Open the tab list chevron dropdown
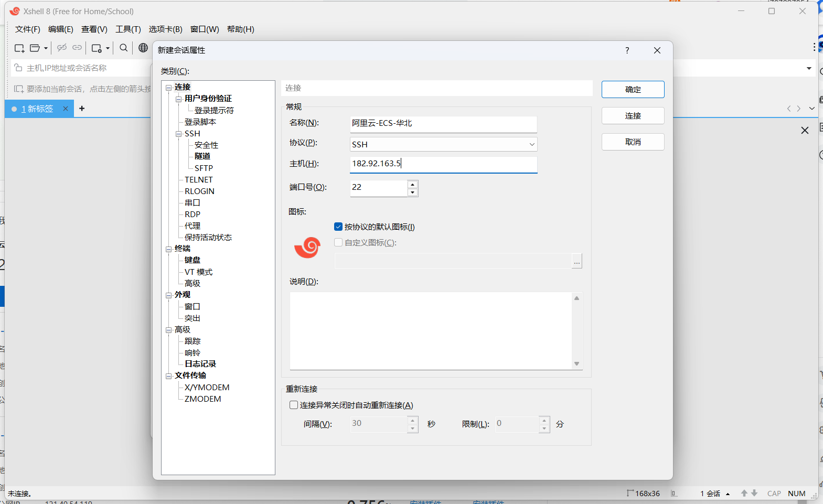The width and height of the screenshot is (823, 504). click(x=811, y=109)
